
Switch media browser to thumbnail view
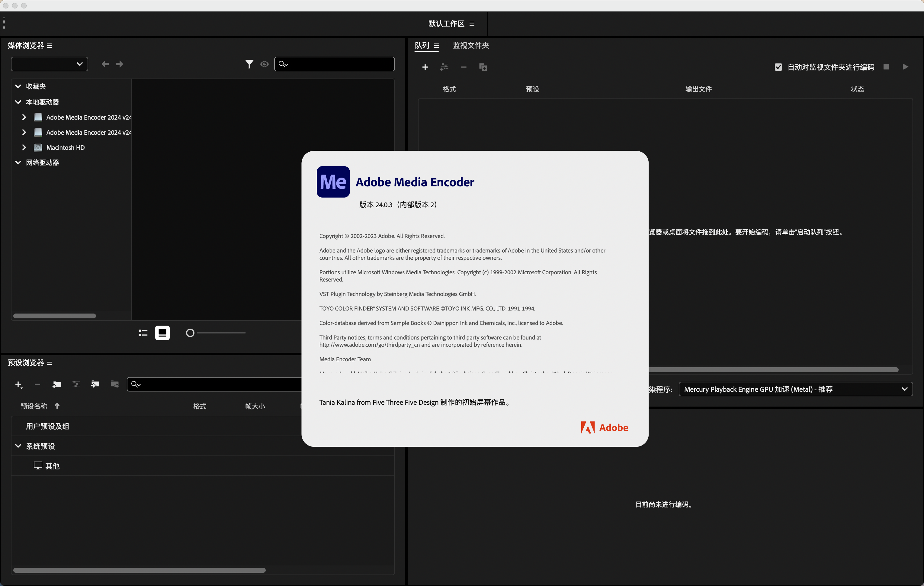pos(162,333)
